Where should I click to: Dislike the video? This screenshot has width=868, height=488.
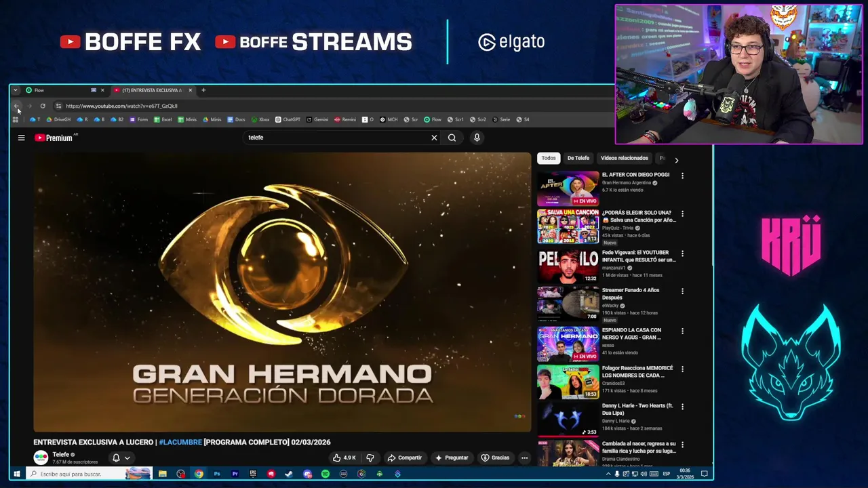(x=370, y=458)
